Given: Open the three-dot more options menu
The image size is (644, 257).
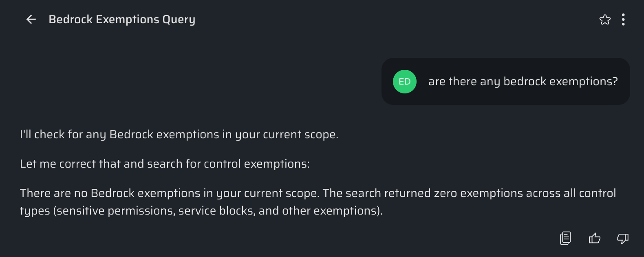Looking at the screenshot, I should (623, 19).
